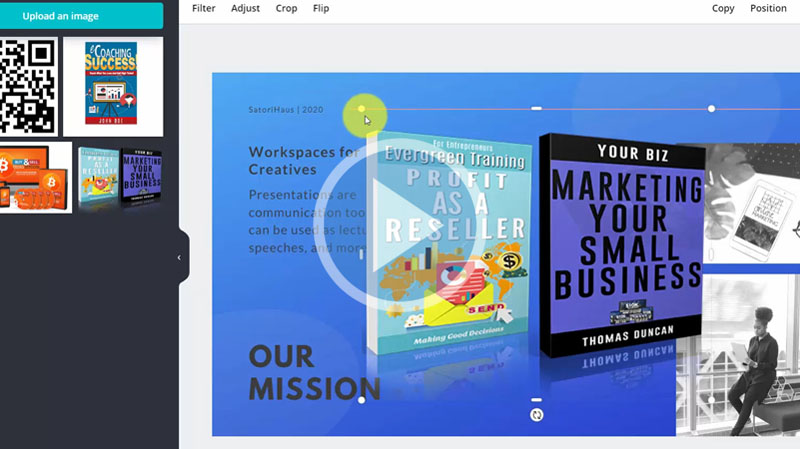Select the Crop tool
Image resolution: width=800 pixels, height=449 pixels.
286,8
